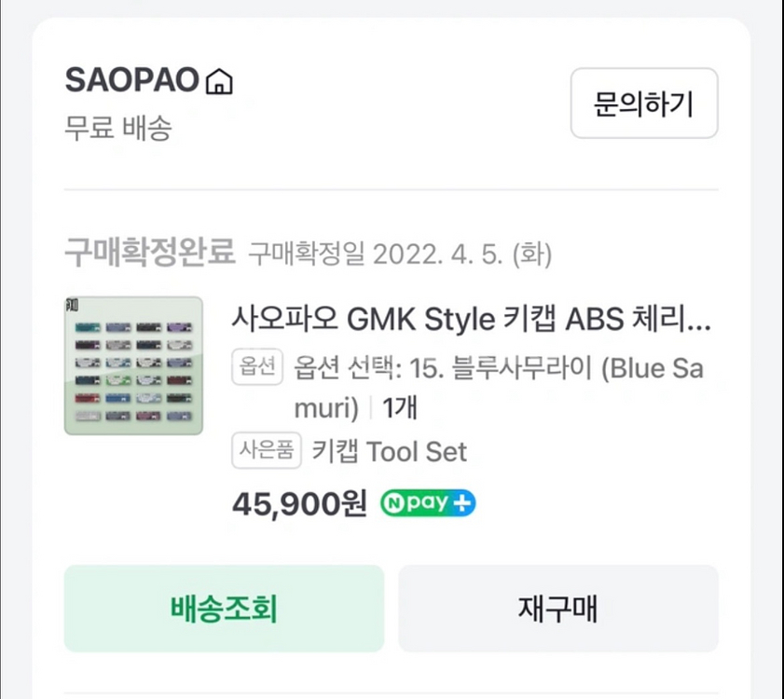The width and height of the screenshot is (784, 699).
Task: Click the green N logo in Npay badge
Action: point(394,503)
